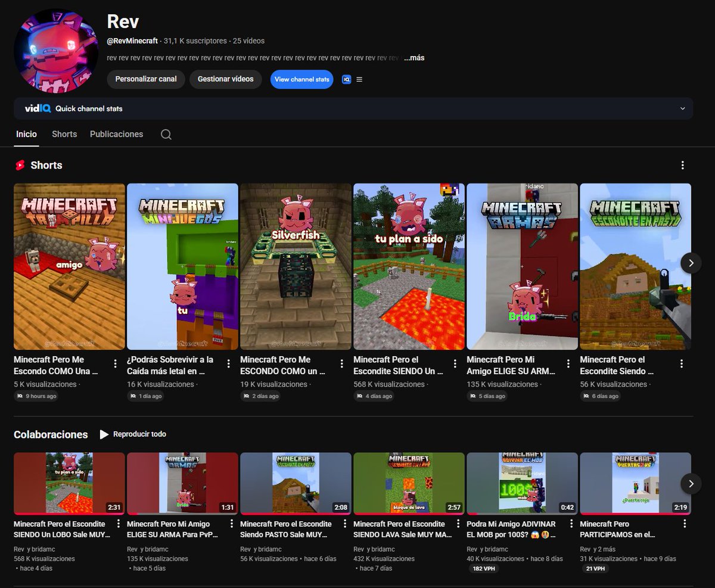Screen dimensions: 715x588
Task: Play the 2:57 lava video thumbnail
Action: pos(409,484)
